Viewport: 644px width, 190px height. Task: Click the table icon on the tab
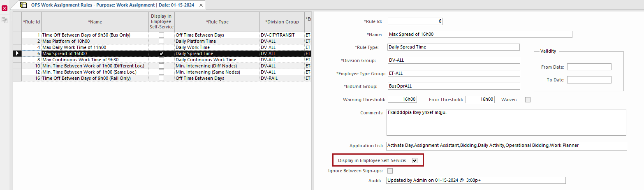[23, 5]
